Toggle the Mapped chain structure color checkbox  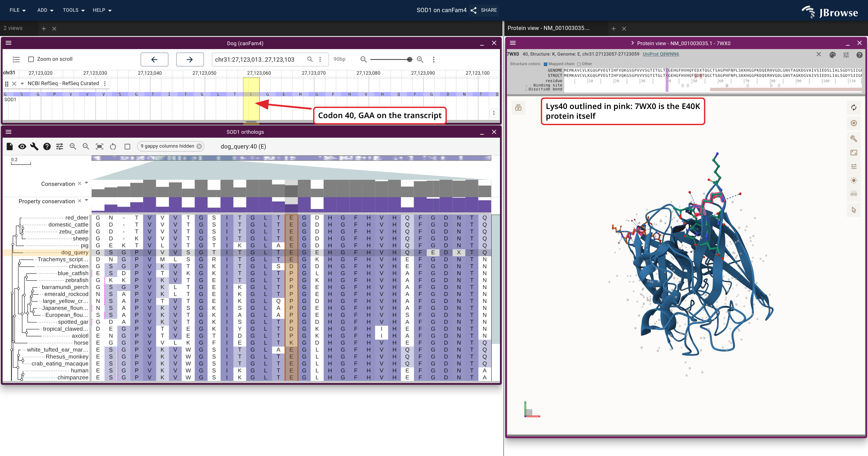click(x=546, y=64)
